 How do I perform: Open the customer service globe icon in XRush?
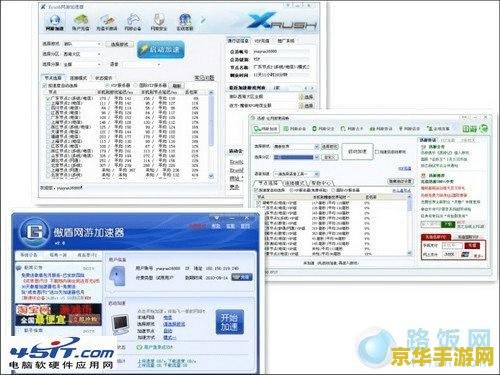185,22
